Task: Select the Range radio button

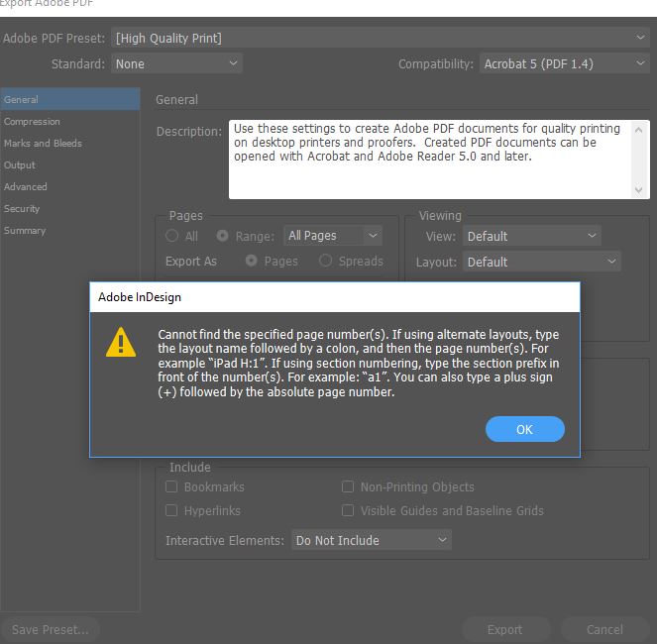Action: (223, 236)
